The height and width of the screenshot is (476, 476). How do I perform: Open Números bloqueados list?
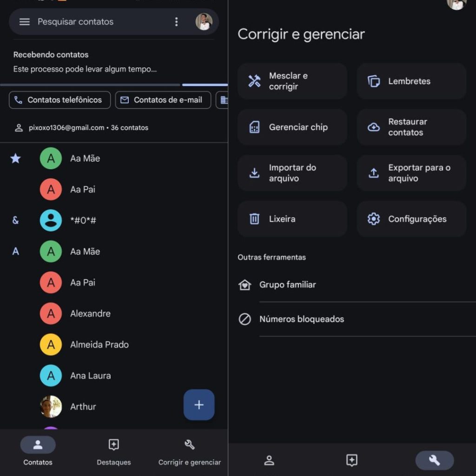click(x=301, y=319)
